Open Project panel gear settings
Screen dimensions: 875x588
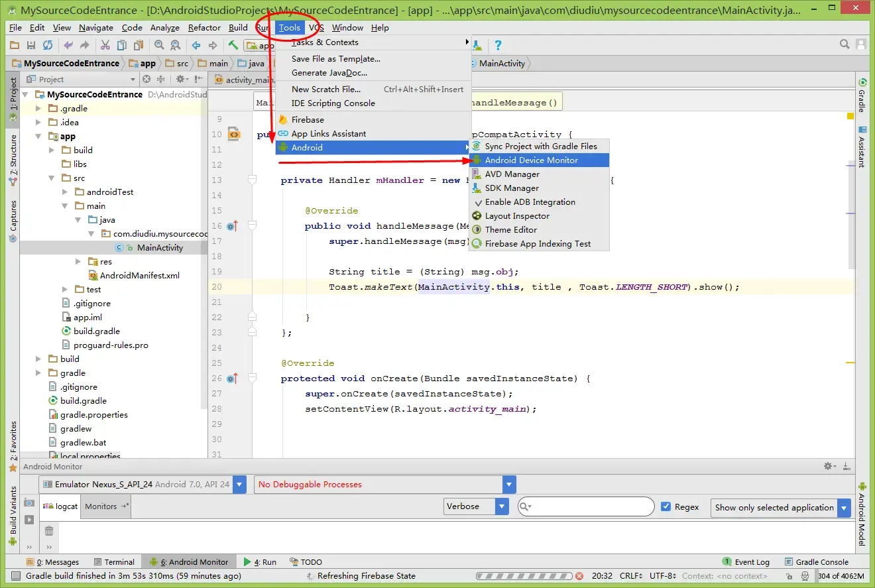tap(181, 79)
